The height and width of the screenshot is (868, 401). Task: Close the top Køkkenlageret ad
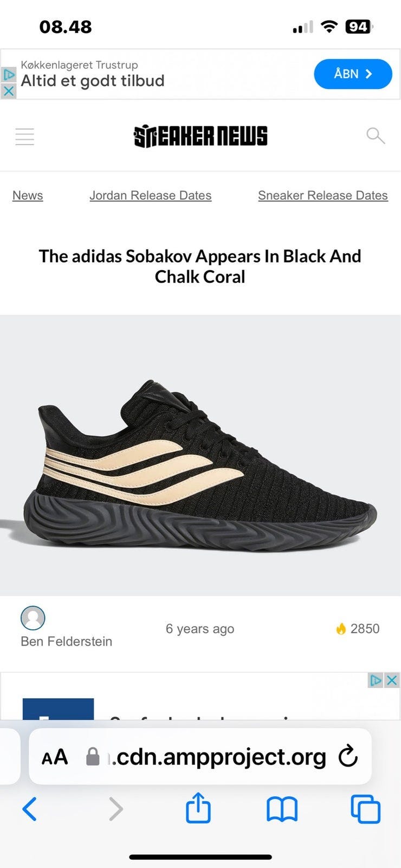8,91
